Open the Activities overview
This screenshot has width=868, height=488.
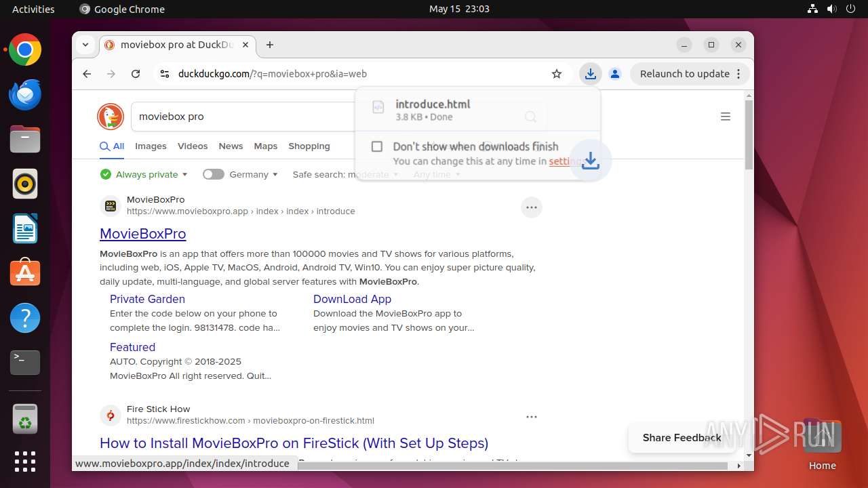point(33,9)
